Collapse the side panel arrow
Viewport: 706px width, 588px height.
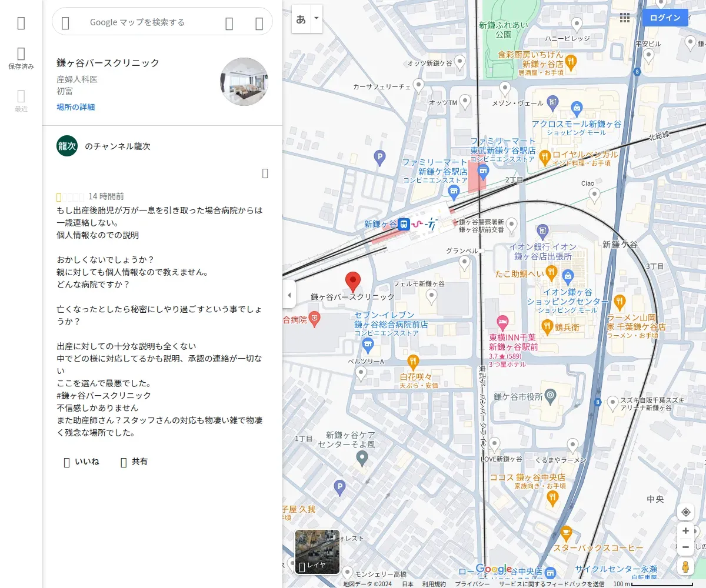click(x=289, y=295)
